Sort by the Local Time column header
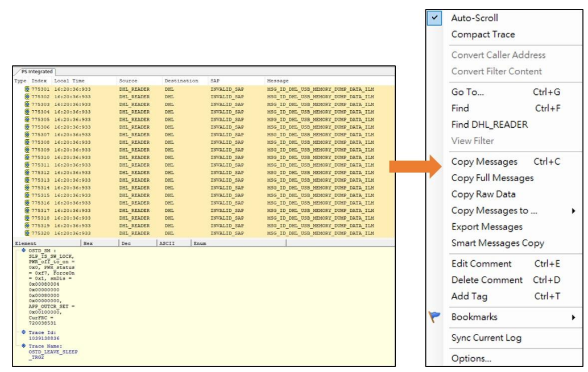The width and height of the screenshot is (588, 372). 69,81
